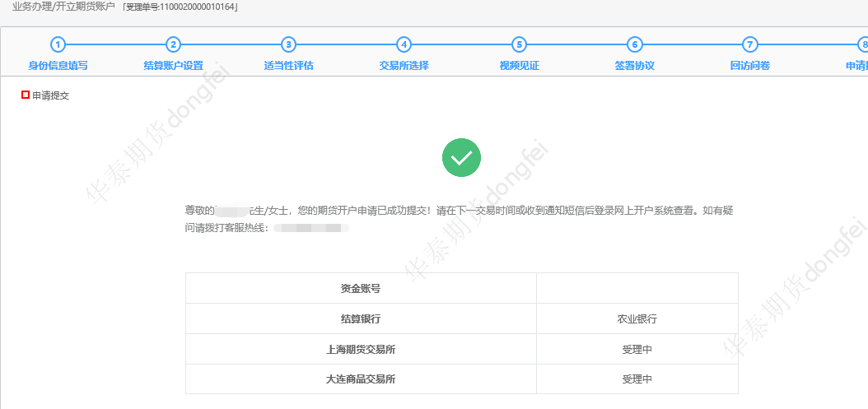
Task: Select the step 7 circle icon
Action: (749, 44)
